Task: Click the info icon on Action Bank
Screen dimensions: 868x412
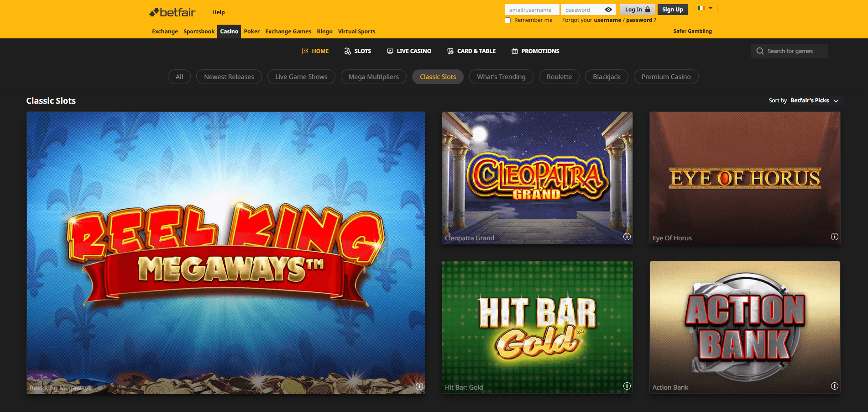Action: point(835,386)
